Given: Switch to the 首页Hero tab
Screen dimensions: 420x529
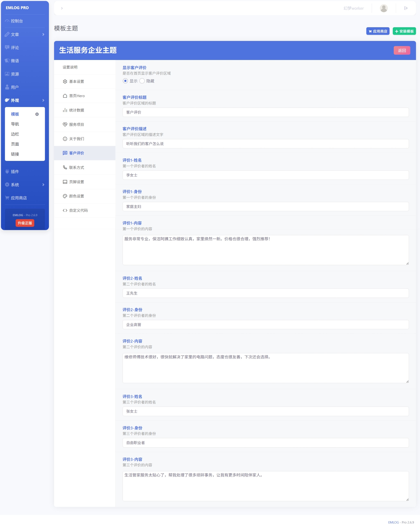Looking at the screenshot, I should [77, 96].
